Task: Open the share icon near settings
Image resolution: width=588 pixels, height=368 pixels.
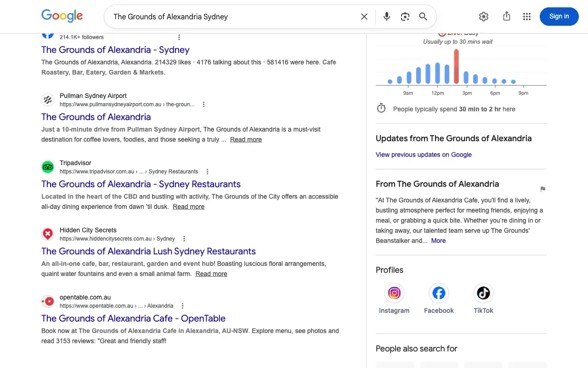Action: 507,17
